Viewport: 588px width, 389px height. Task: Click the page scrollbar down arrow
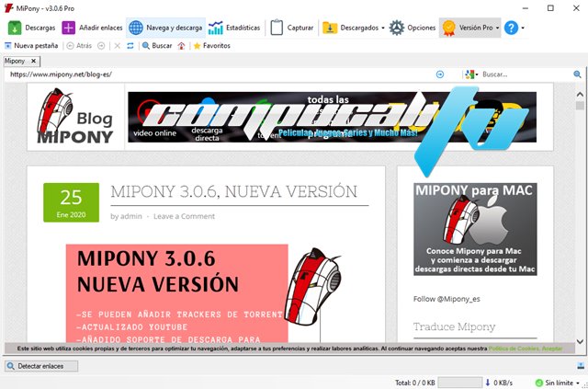[580, 341]
